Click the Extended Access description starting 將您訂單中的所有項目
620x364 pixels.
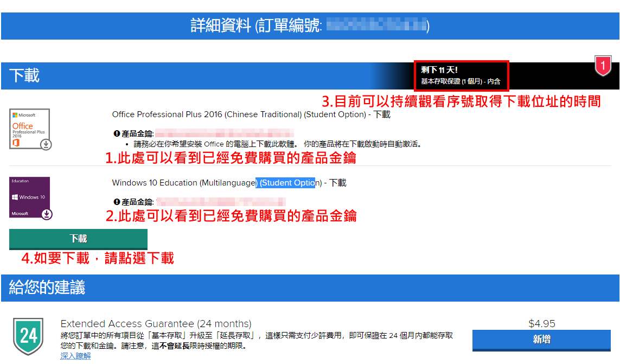(x=257, y=341)
